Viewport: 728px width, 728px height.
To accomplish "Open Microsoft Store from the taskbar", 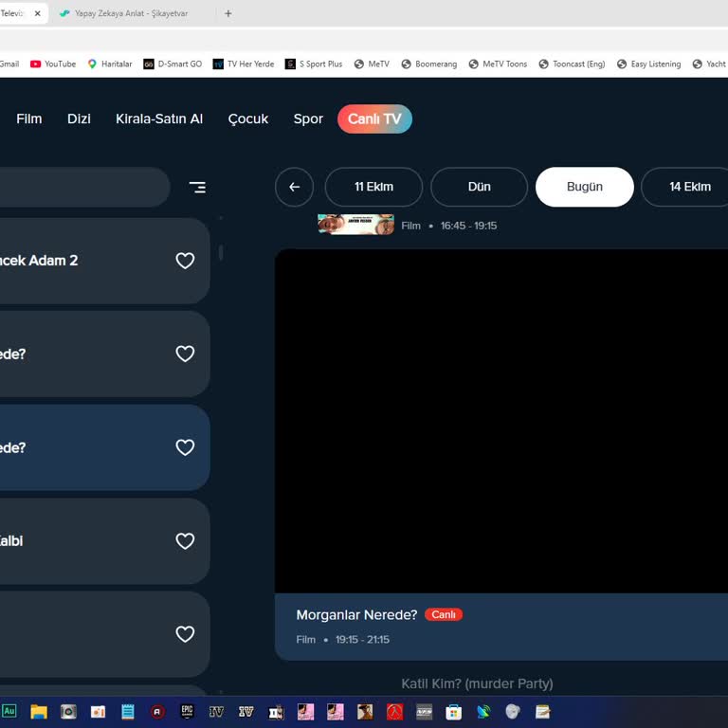I will point(454,711).
